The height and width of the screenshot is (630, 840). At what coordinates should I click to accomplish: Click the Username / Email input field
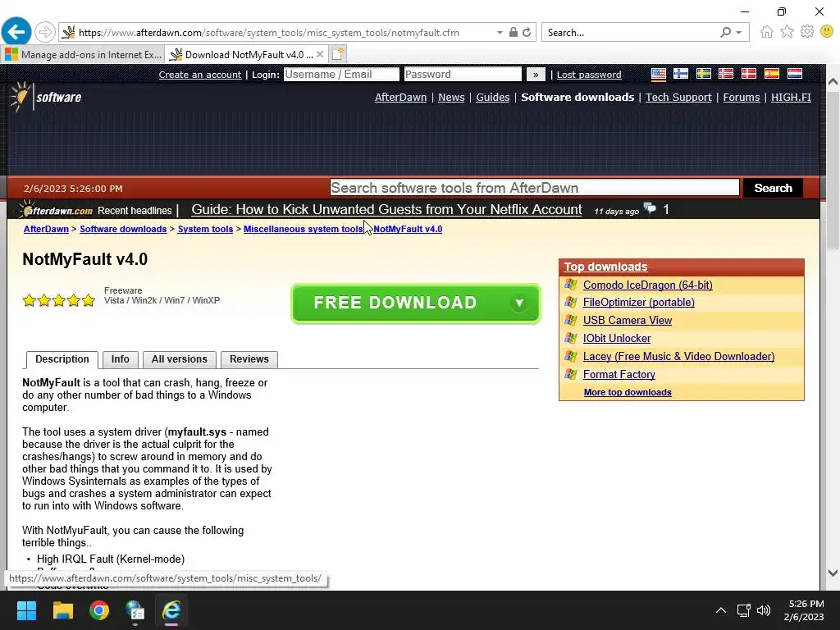pos(341,75)
